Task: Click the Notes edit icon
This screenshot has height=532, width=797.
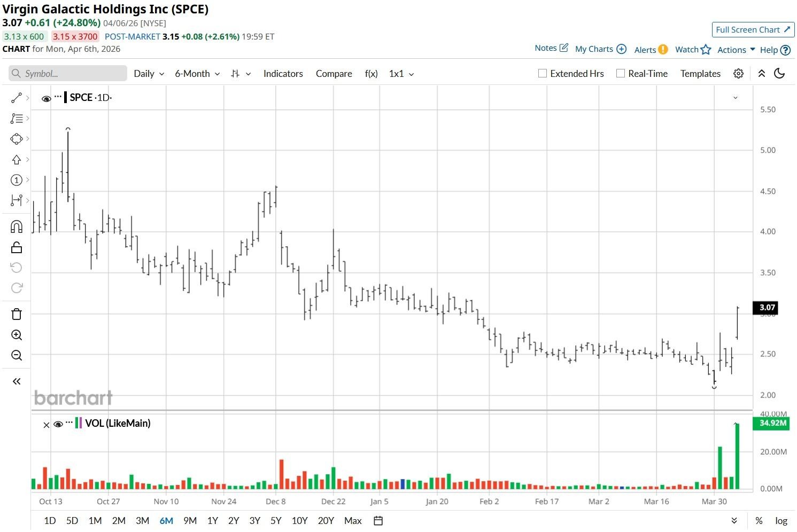Action: [563, 48]
